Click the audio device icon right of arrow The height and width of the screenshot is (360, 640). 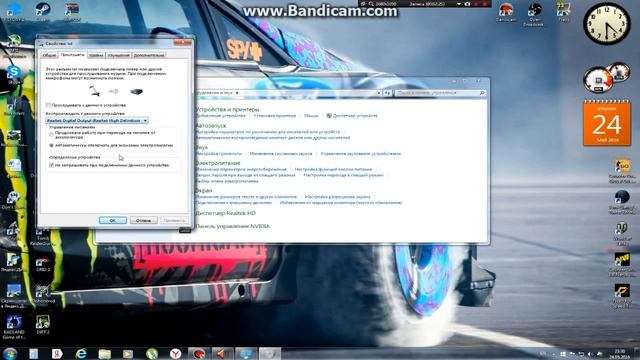(136, 92)
